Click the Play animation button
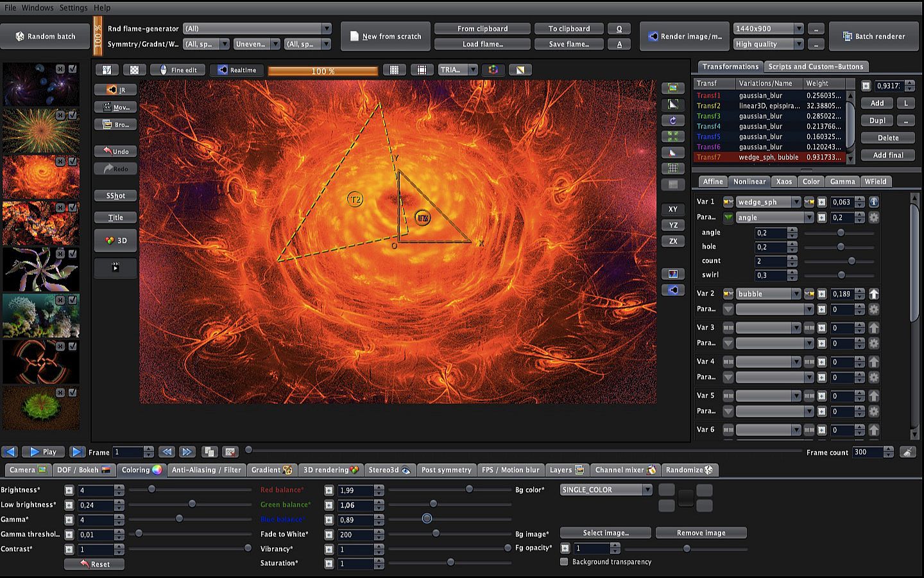Image resolution: width=924 pixels, height=578 pixels. pos(43,451)
